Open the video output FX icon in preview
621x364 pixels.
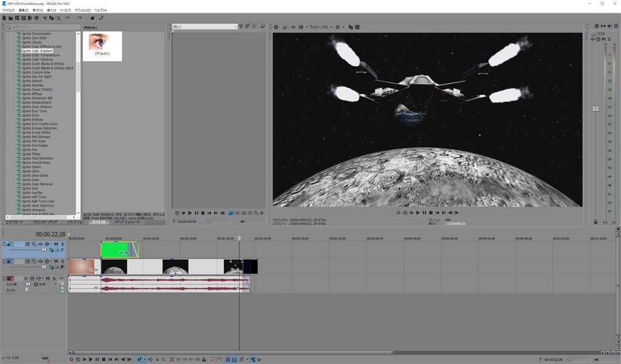(x=293, y=27)
